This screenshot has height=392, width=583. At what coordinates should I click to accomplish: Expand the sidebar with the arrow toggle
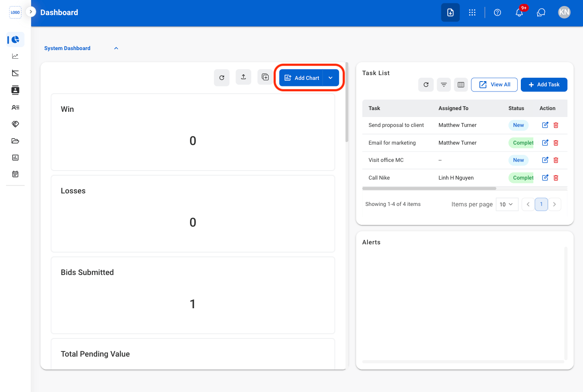(31, 12)
